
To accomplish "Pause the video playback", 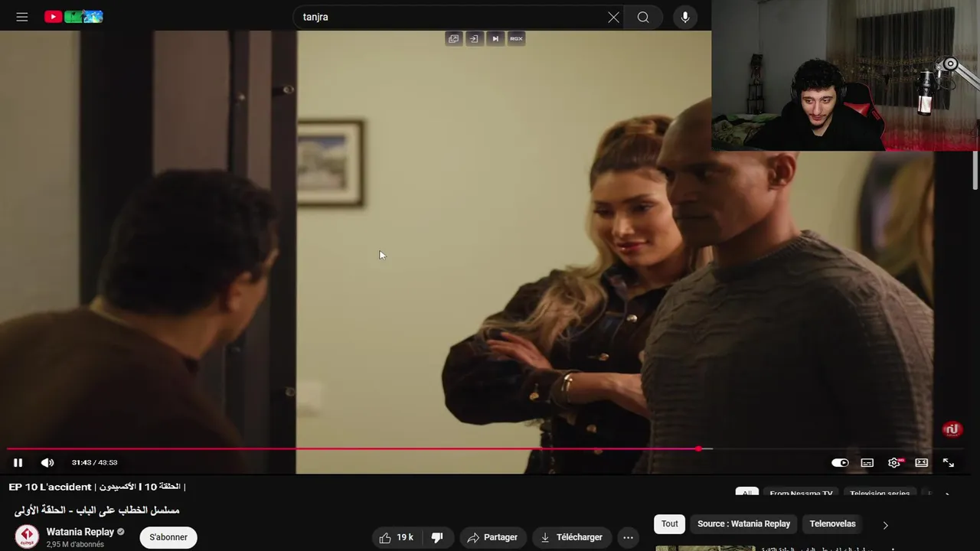I will point(18,462).
